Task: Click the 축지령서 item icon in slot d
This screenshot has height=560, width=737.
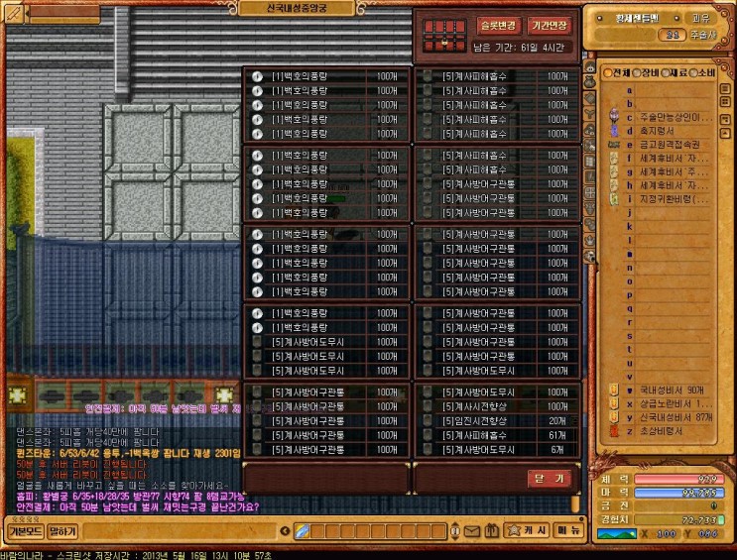Action: click(613, 130)
